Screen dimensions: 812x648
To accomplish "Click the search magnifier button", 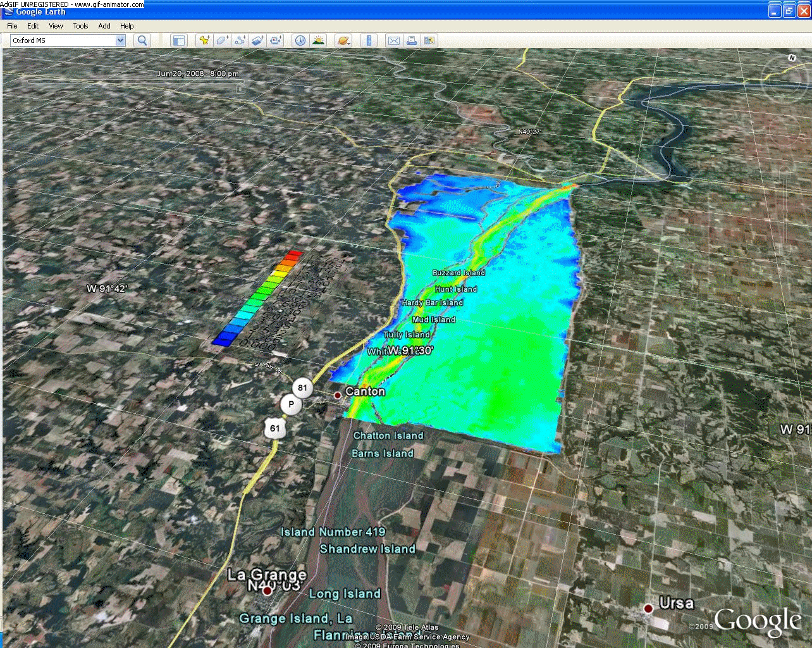I will coord(142,40).
